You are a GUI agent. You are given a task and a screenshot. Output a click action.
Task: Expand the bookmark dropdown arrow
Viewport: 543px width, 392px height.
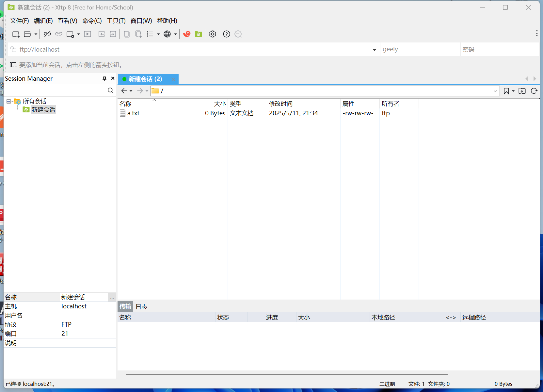pyautogui.click(x=513, y=91)
